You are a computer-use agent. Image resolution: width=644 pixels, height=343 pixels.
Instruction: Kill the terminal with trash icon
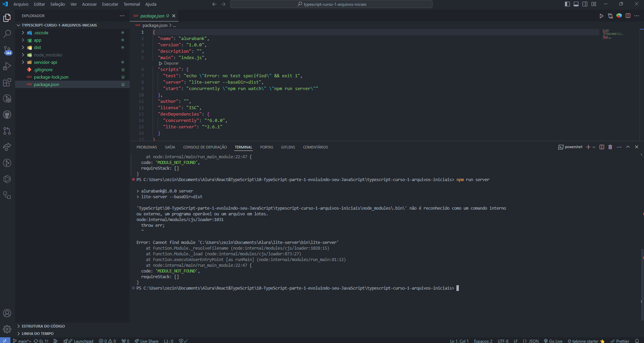click(x=610, y=147)
